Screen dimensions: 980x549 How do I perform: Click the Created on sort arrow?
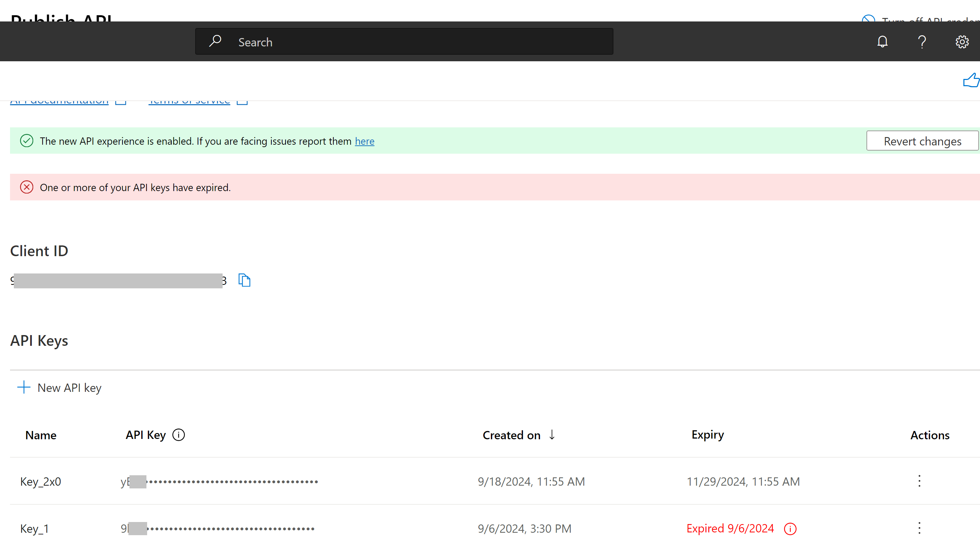(552, 435)
